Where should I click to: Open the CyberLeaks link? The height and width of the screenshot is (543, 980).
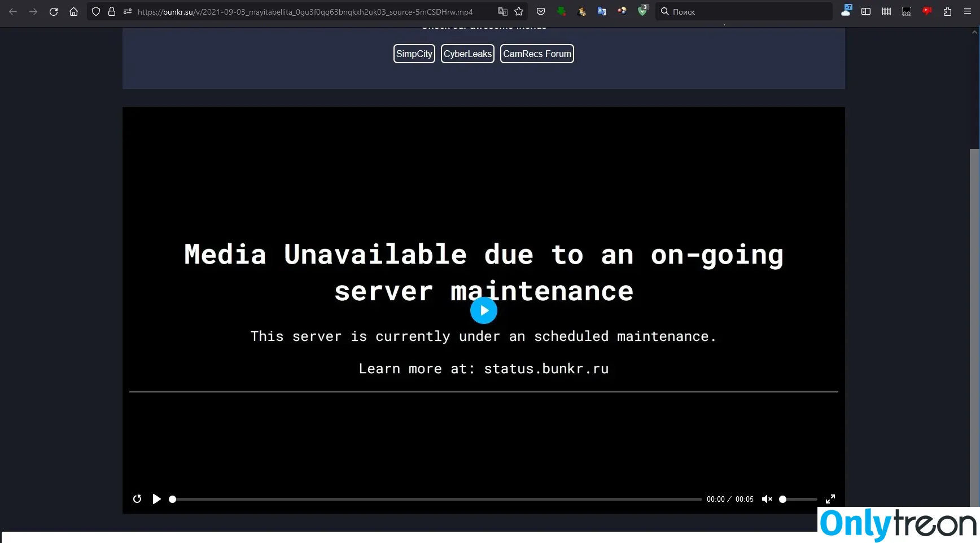467,54
